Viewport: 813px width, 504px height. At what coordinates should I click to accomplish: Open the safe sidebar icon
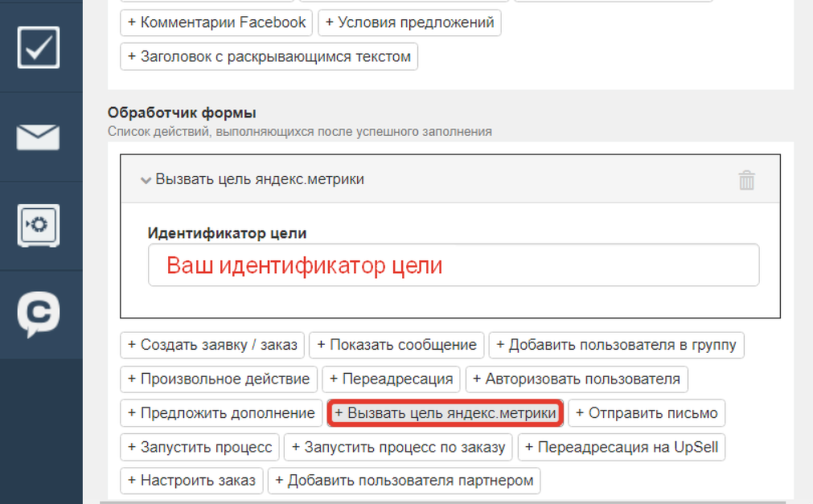click(39, 226)
